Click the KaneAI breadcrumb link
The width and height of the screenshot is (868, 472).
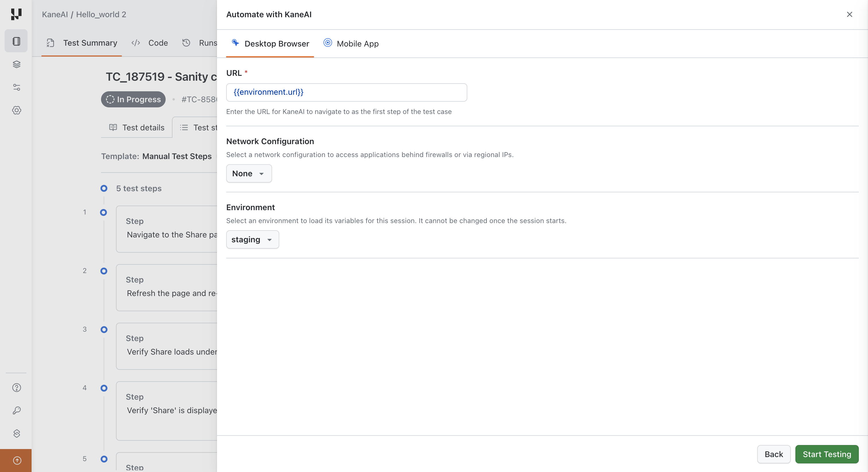tap(55, 14)
